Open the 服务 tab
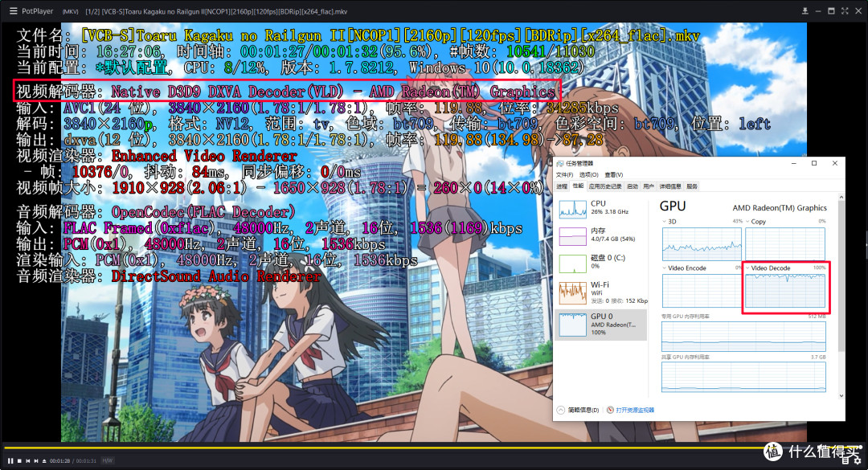The width and height of the screenshot is (868, 470). pos(692,186)
